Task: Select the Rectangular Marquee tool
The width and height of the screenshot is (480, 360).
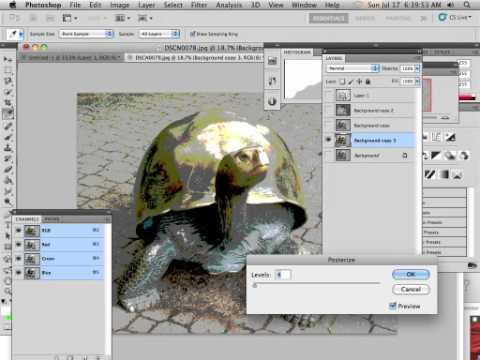Action: (8, 70)
